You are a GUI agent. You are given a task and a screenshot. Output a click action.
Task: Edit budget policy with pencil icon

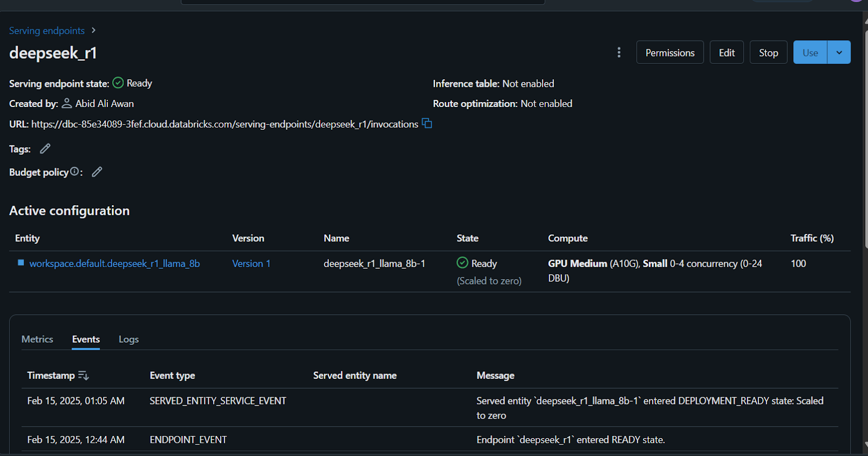tap(97, 172)
